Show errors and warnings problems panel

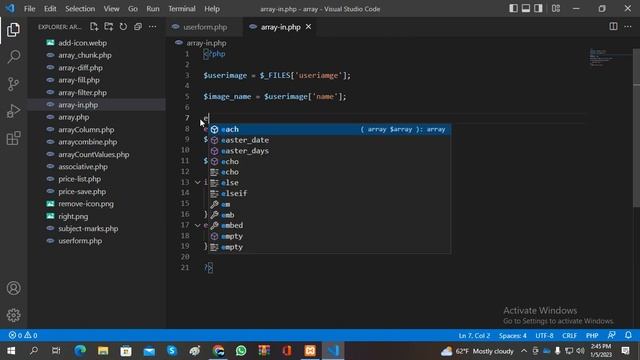point(23,336)
